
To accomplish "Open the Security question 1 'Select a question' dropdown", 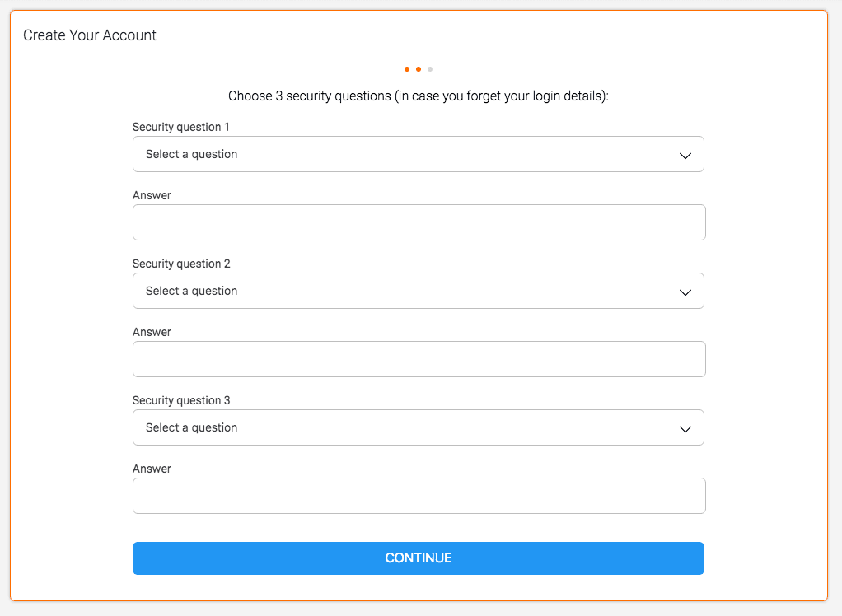I will pos(418,154).
